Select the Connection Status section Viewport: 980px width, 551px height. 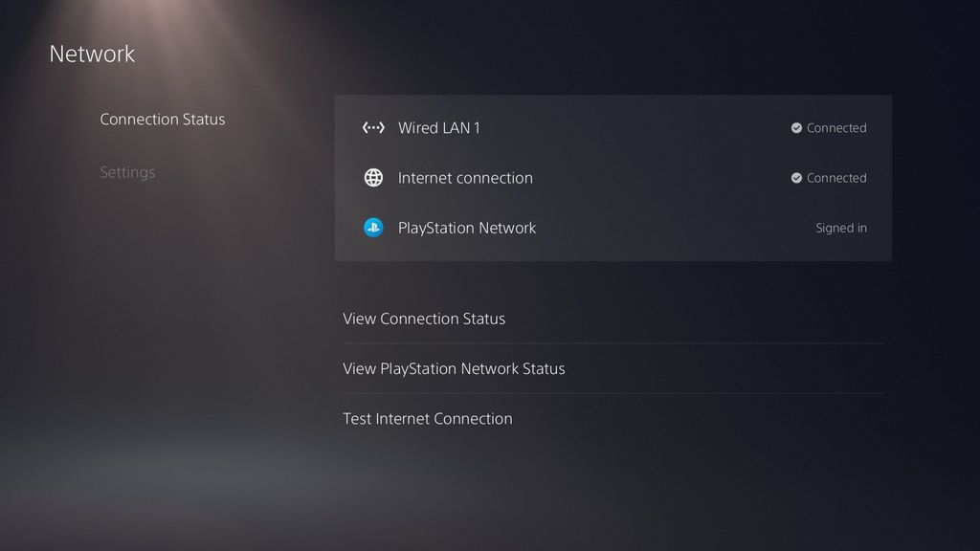tap(162, 119)
